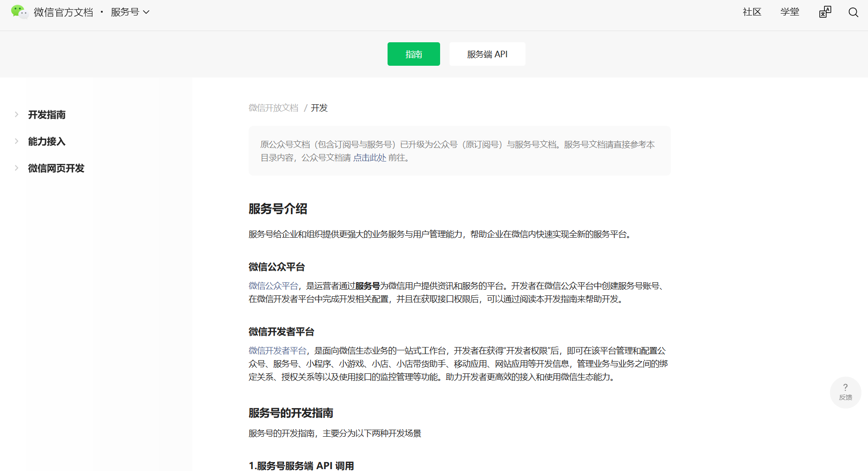The height and width of the screenshot is (471, 868).
Task: Go to 微信开放文档 breadcrumb link
Action: [274, 108]
